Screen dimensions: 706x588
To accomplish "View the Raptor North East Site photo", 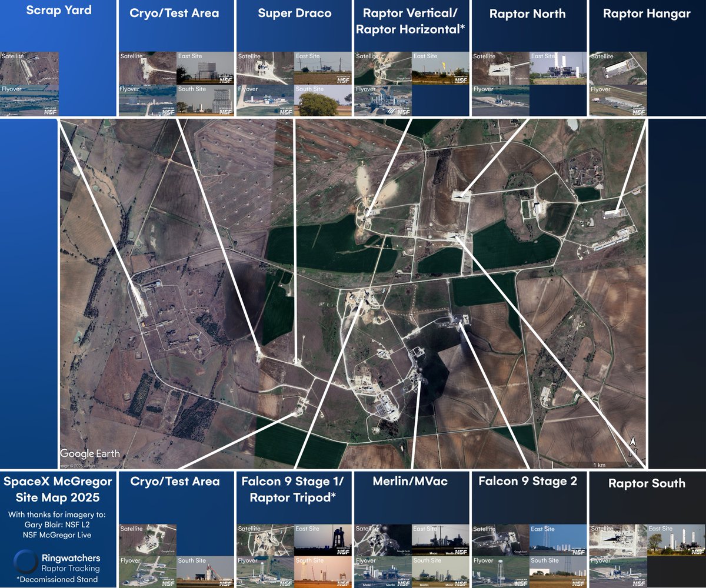I will 558,68.
